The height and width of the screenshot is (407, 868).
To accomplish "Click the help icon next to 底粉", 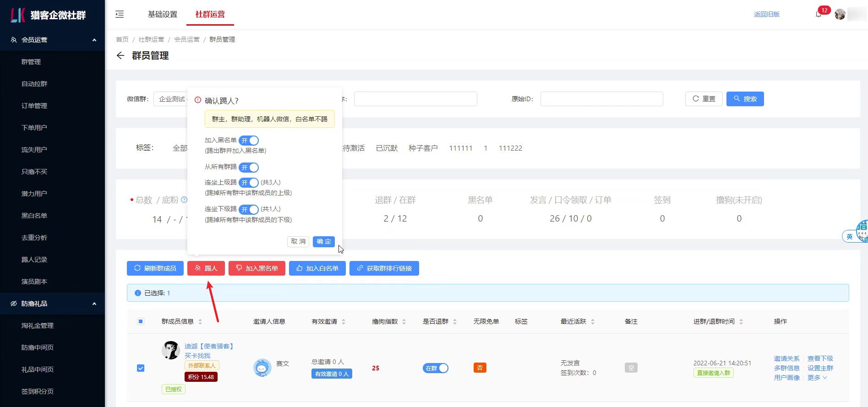I will pos(184,200).
